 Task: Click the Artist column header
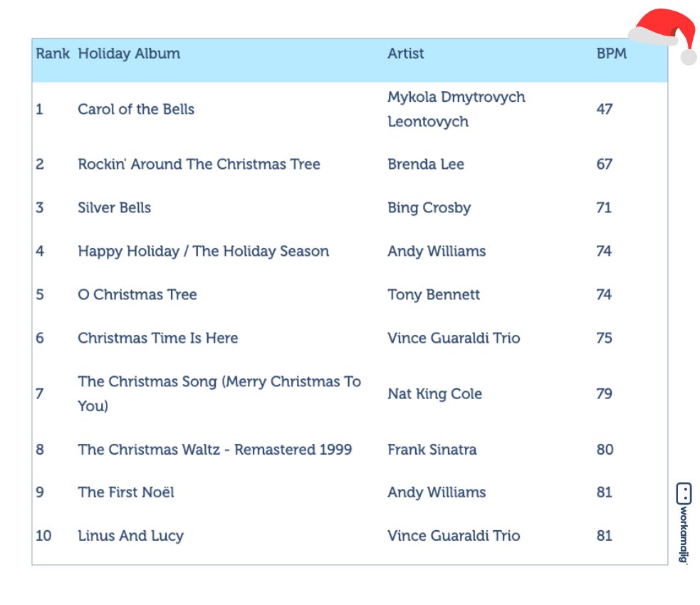point(405,53)
